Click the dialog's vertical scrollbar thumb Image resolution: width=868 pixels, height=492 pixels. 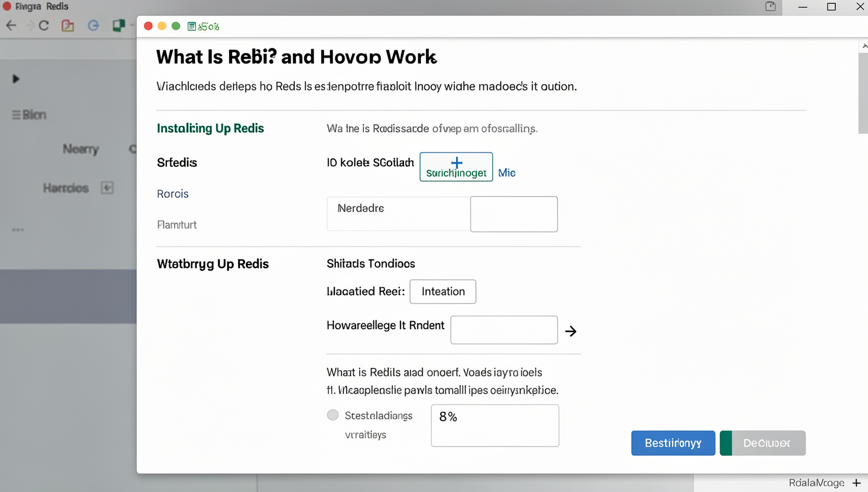point(863,92)
